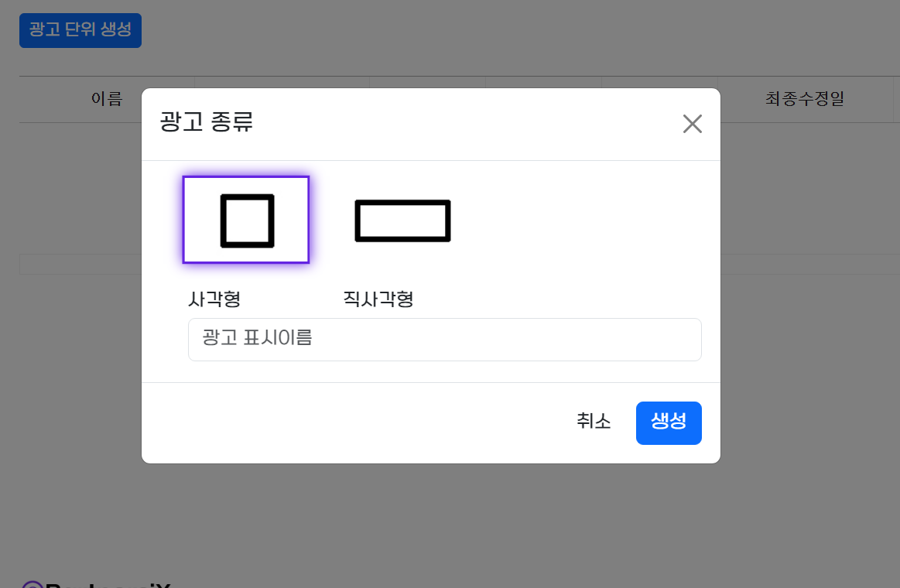900x588 pixels.
Task: Click the empty table row left of dialog
Action: pyautogui.click(x=80, y=265)
